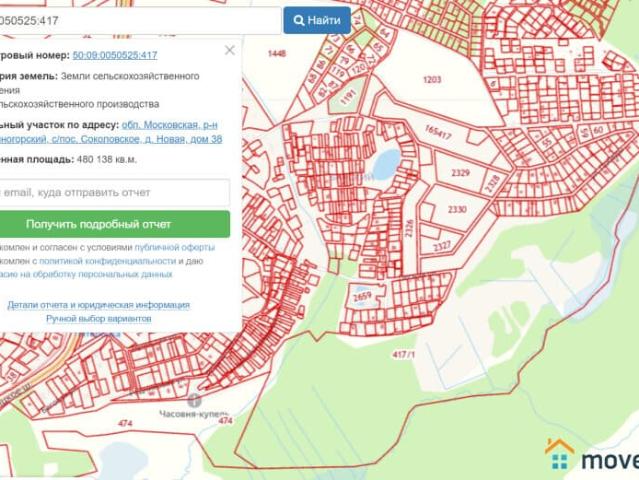Click the Часовня-купель map marker icon
This screenshot has width=639, height=480.
194,401
